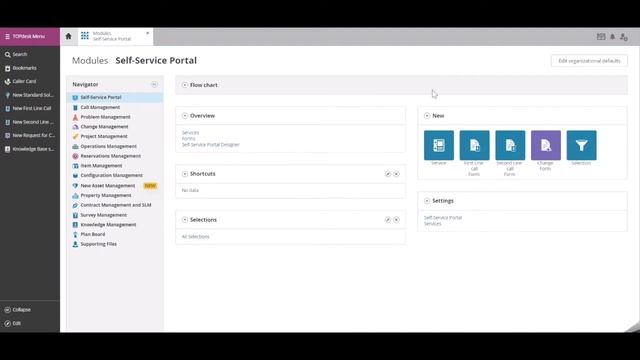
Task: Collapse the Overview section
Action: point(185,116)
